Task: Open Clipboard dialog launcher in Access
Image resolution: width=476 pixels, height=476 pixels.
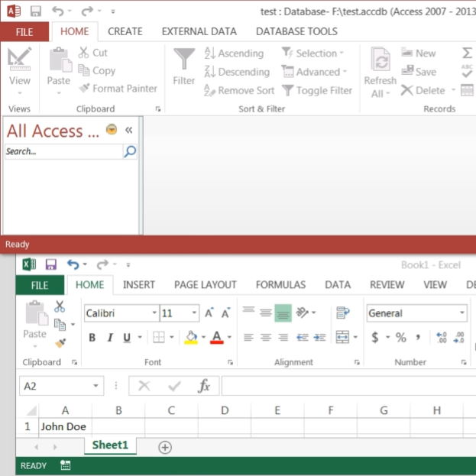Action: click(x=158, y=109)
